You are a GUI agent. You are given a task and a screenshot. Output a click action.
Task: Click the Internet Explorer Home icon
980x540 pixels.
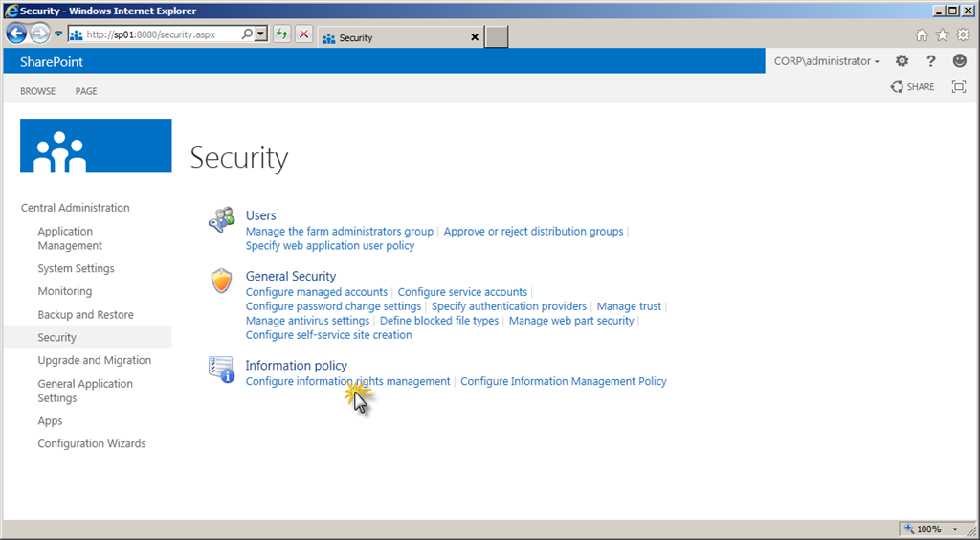point(922,35)
